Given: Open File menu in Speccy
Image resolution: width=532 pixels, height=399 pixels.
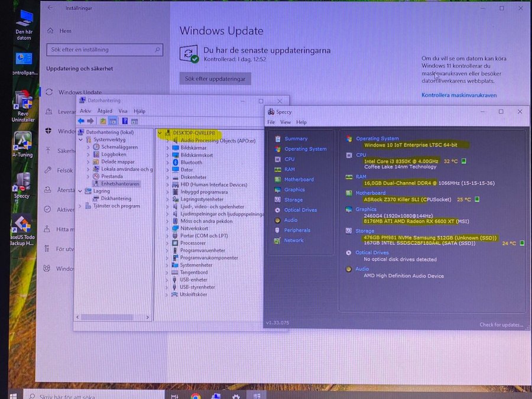Looking at the screenshot, I should point(271,122).
